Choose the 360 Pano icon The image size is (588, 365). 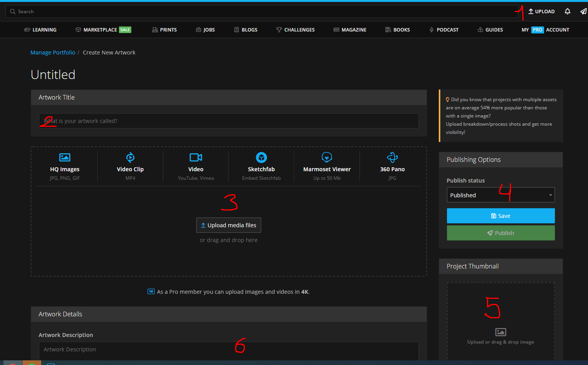pyautogui.click(x=392, y=158)
